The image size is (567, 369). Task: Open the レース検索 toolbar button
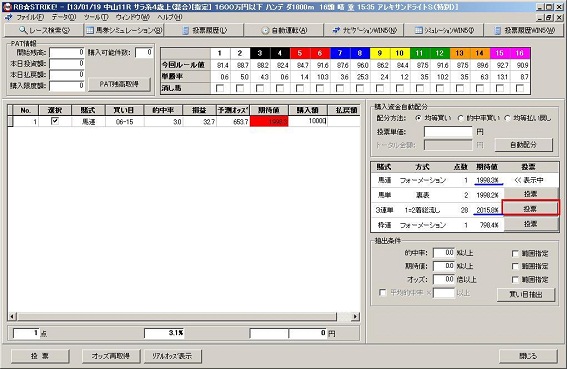point(44,30)
